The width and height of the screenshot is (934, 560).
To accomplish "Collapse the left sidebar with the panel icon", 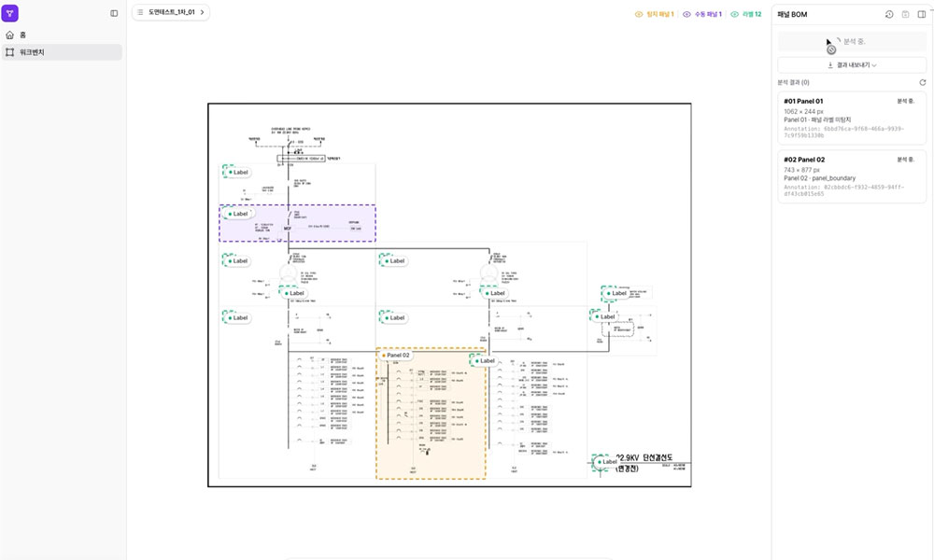I will coord(114,13).
